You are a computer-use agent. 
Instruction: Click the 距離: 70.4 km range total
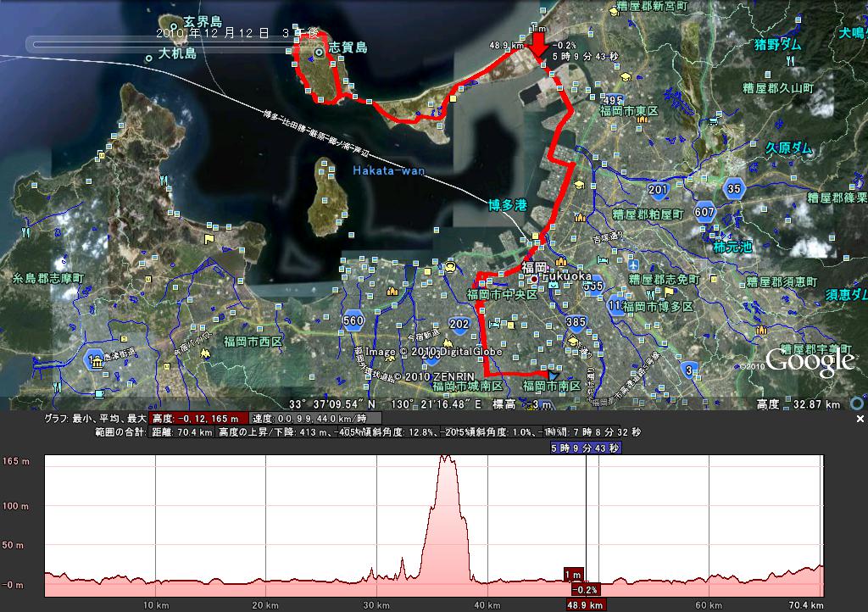pyautogui.click(x=182, y=432)
